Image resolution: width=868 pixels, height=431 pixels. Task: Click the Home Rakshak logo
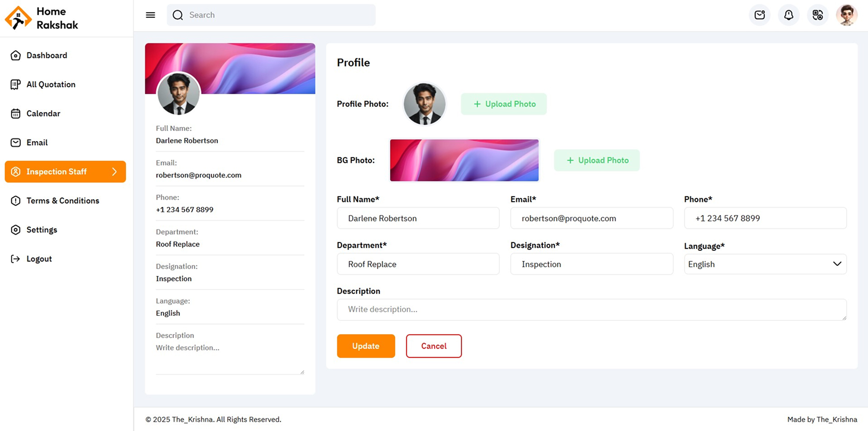point(18,18)
